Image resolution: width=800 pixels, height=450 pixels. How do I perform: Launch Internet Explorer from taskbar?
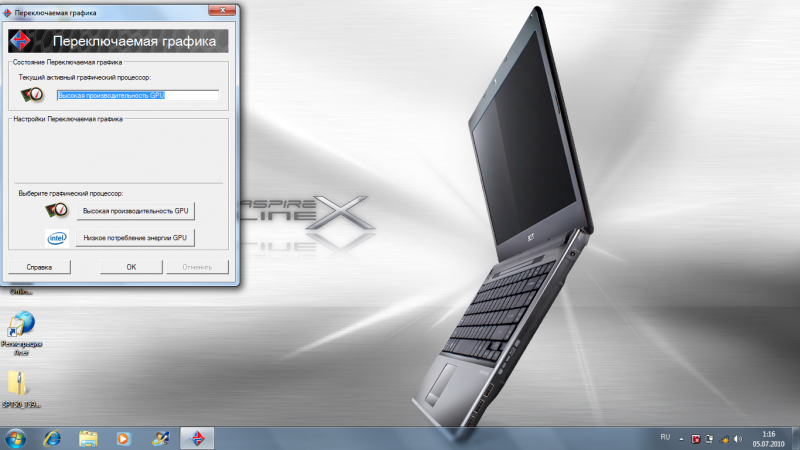click(x=52, y=439)
